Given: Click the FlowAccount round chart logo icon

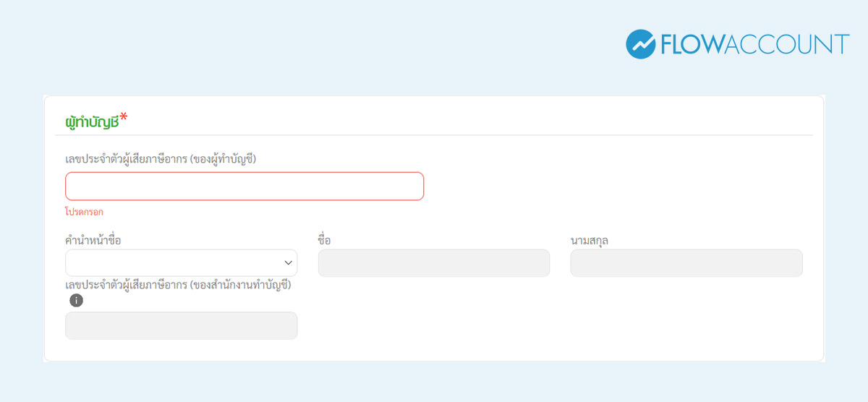Looking at the screenshot, I should 640,44.
